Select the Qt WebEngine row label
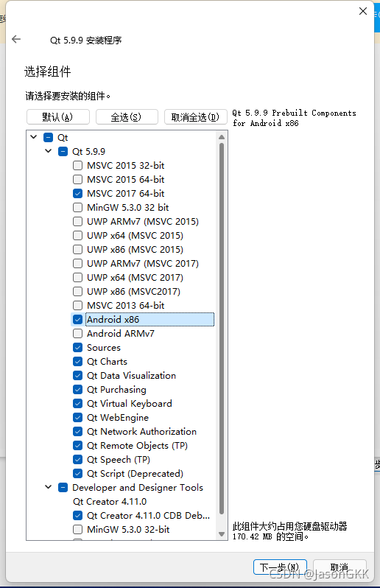The width and height of the screenshot is (380, 588). (x=118, y=417)
